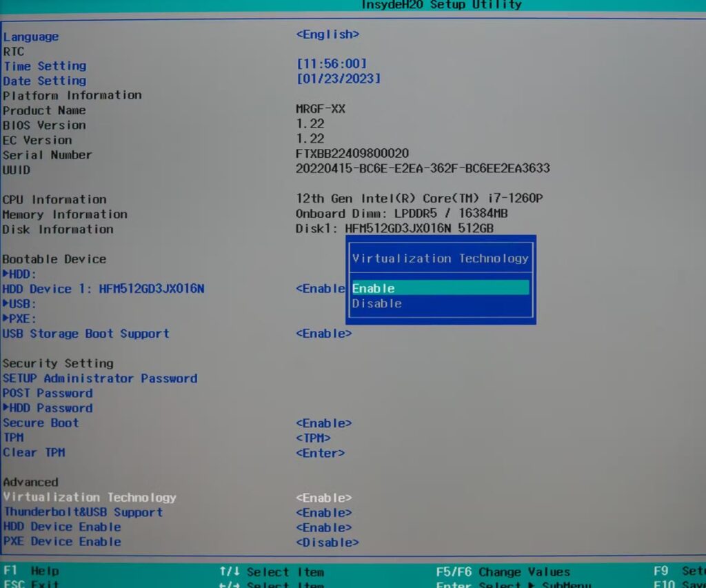Select the HDD Device Enable option
This screenshot has width=706, height=588.
tap(62, 527)
